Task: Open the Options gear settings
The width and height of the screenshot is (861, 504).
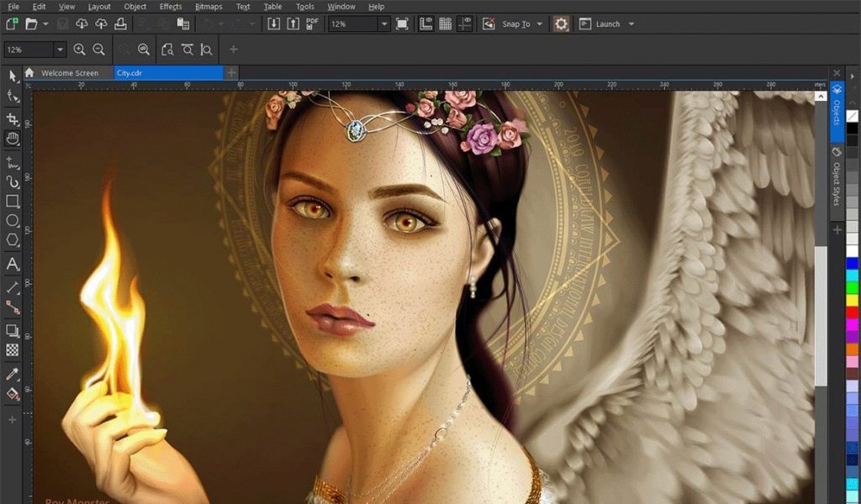Action: point(561,24)
